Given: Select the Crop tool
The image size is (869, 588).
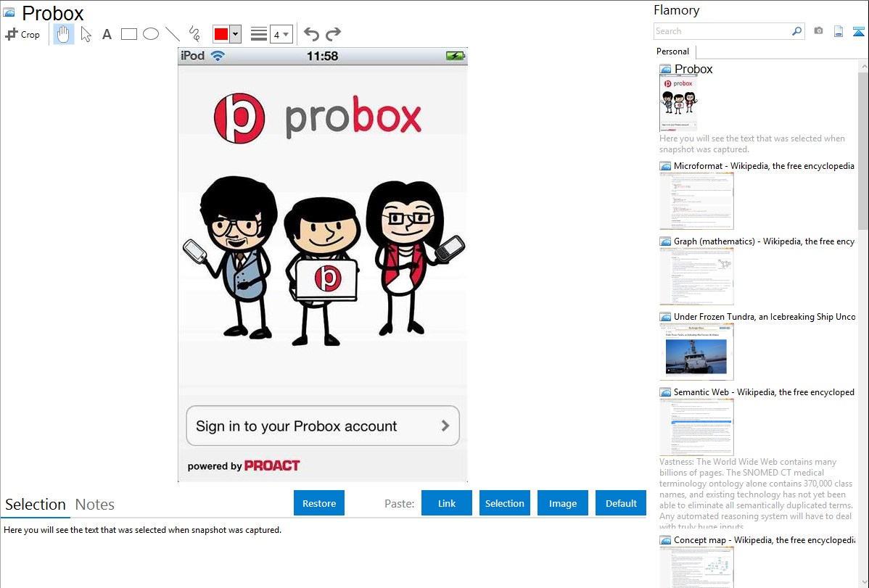Looking at the screenshot, I should pos(22,34).
